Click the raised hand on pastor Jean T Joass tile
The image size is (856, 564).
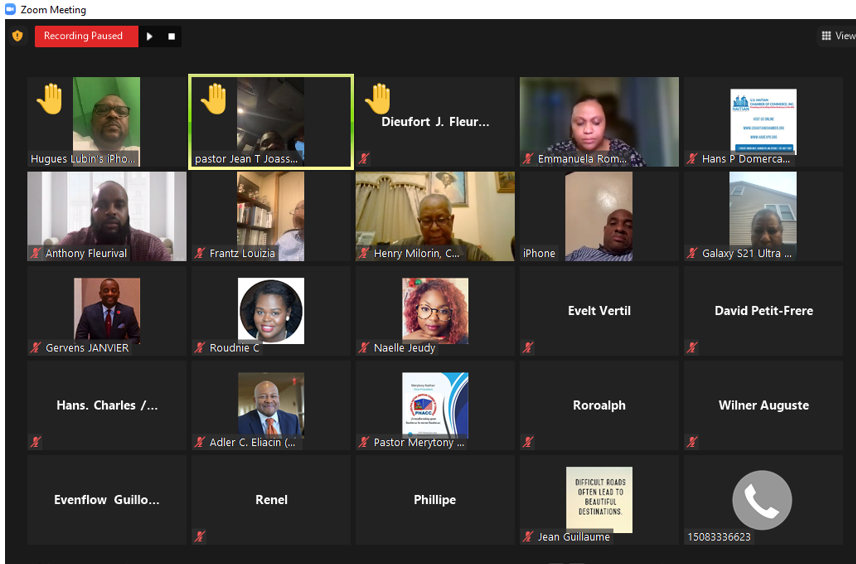point(213,99)
